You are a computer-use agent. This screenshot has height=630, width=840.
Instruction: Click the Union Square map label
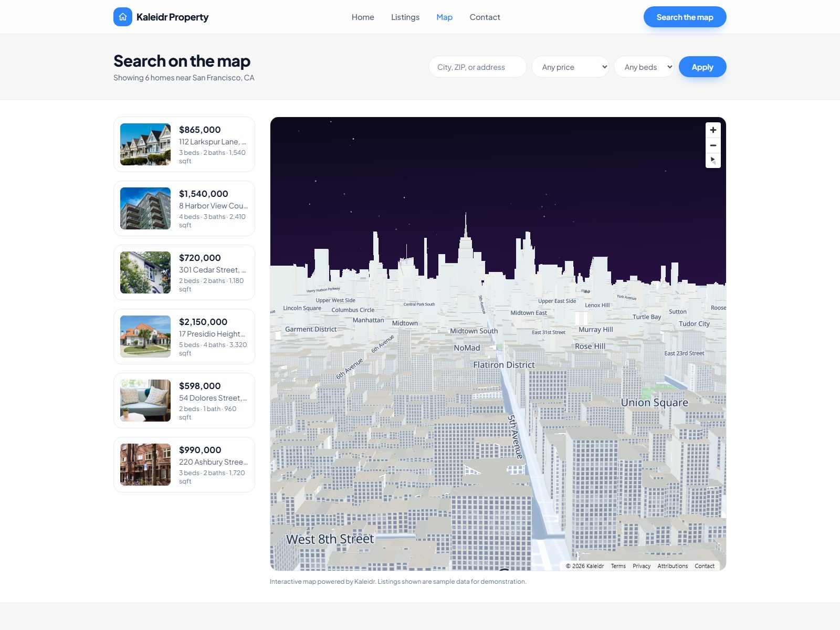click(x=654, y=403)
